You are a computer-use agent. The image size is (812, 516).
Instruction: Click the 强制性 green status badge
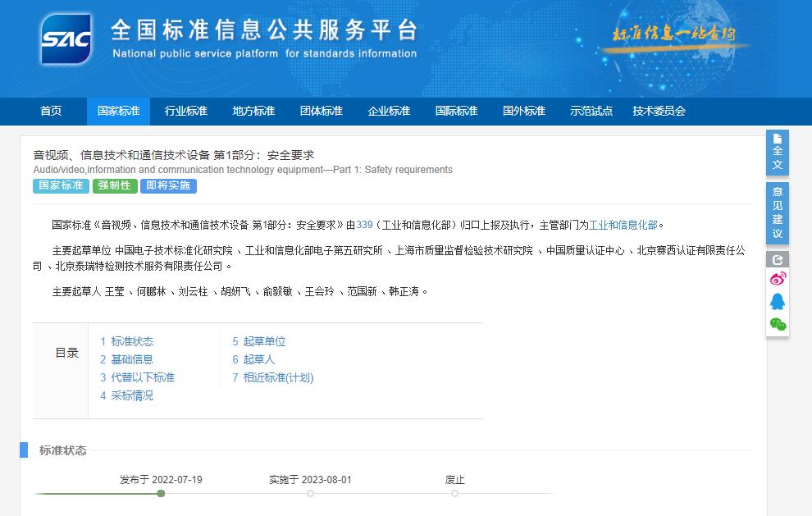coord(114,185)
